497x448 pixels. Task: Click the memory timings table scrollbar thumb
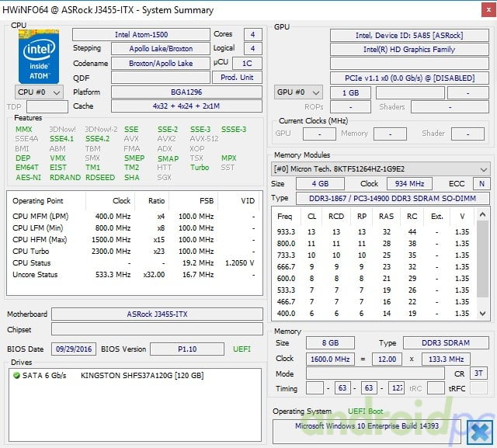click(x=482, y=259)
